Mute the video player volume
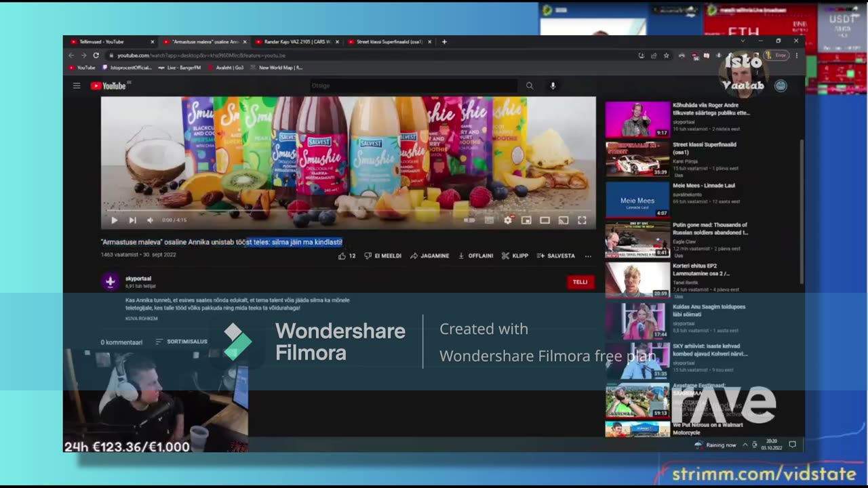The width and height of the screenshot is (868, 488). 151,220
